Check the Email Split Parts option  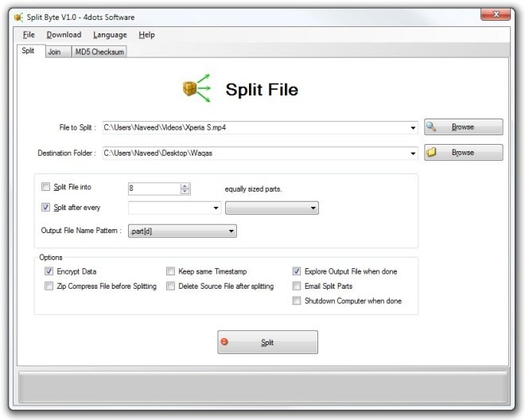297,286
